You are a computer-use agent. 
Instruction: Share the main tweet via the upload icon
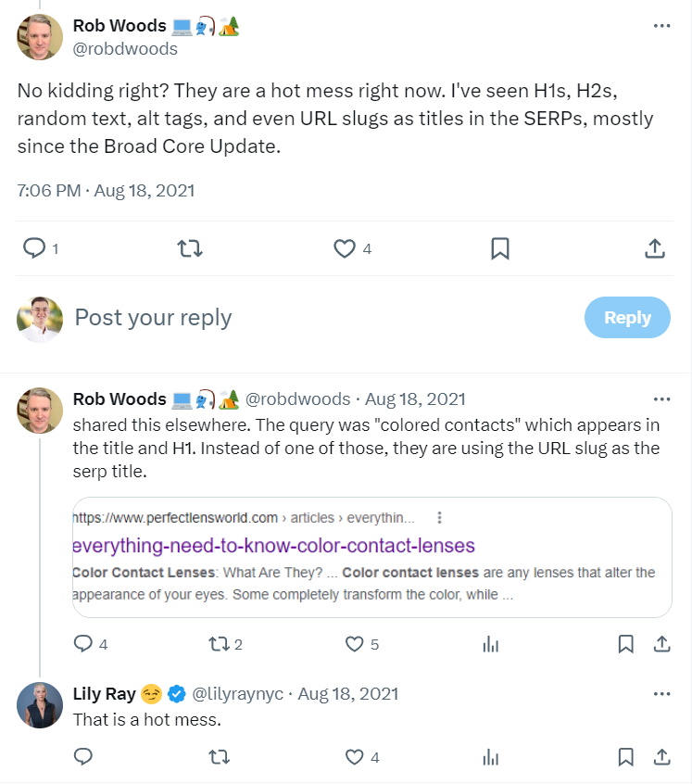[x=655, y=248]
